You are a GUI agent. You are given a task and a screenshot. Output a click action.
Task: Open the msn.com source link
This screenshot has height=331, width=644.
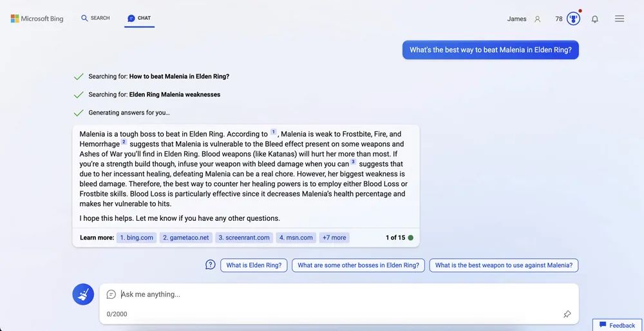(x=296, y=238)
